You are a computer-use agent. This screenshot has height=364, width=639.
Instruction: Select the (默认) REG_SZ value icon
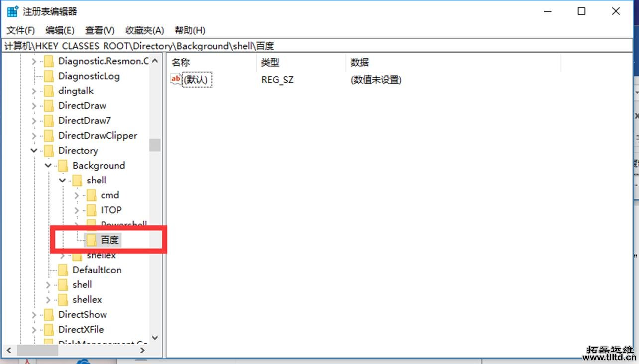pyautogui.click(x=176, y=79)
